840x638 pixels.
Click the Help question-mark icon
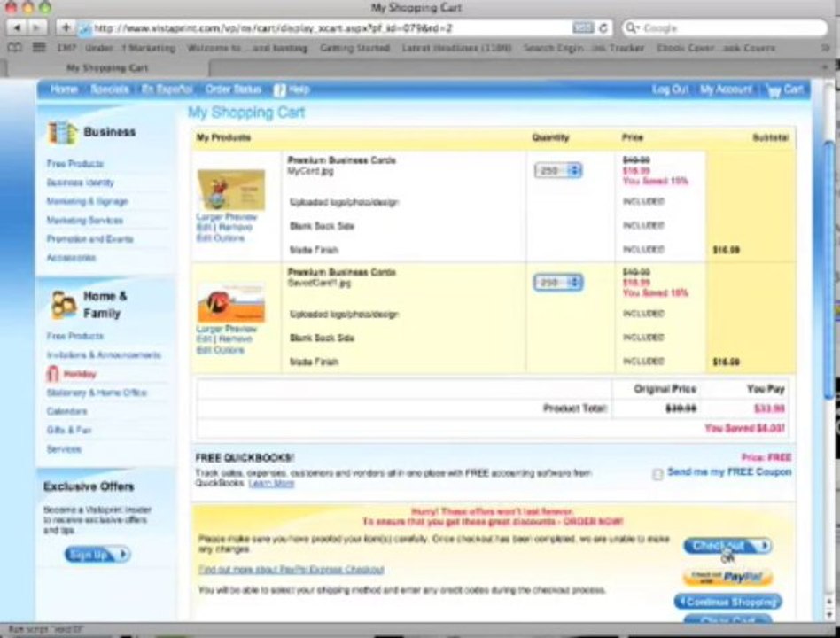click(x=279, y=90)
